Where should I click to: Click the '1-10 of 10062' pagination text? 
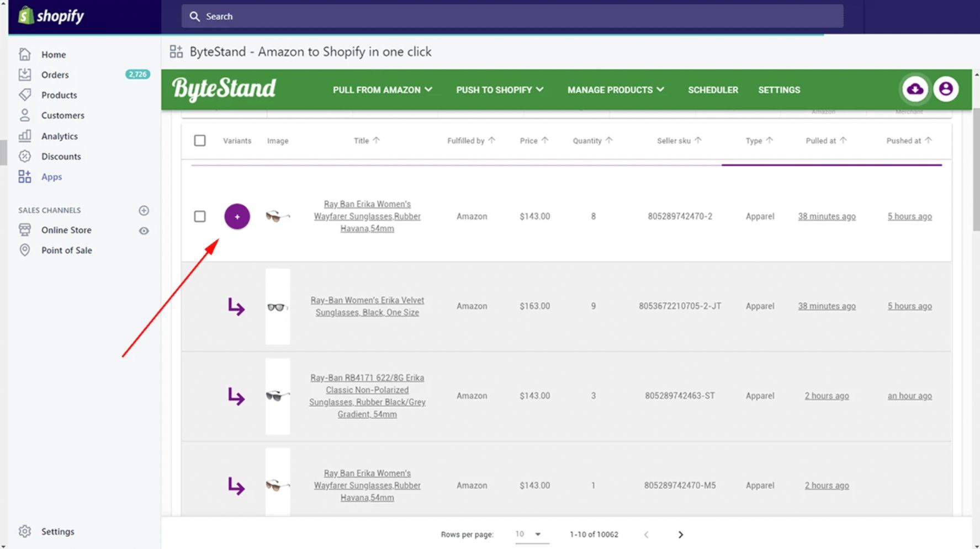(x=594, y=535)
